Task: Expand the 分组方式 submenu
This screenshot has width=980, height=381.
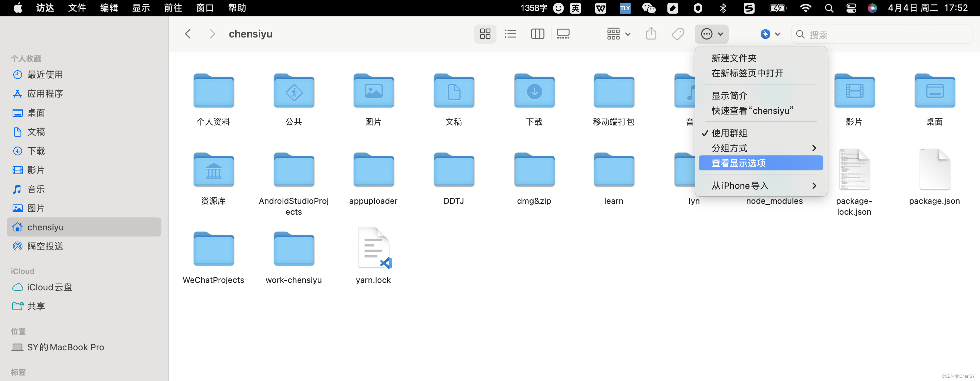Action: [761, 148]
